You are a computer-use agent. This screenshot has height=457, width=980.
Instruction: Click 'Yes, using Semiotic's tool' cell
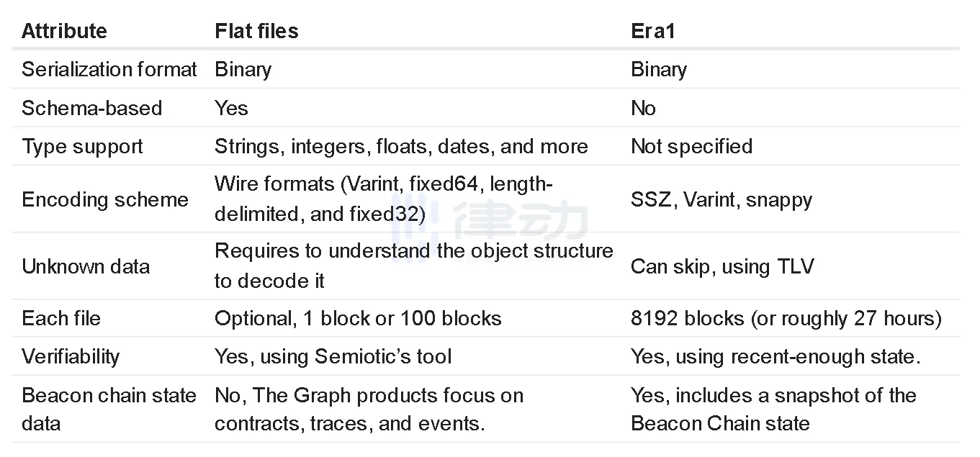click(x=333, y=357)
